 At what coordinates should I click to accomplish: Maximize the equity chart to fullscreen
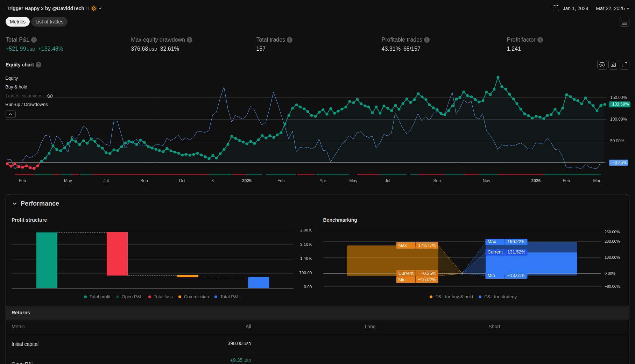625,65
